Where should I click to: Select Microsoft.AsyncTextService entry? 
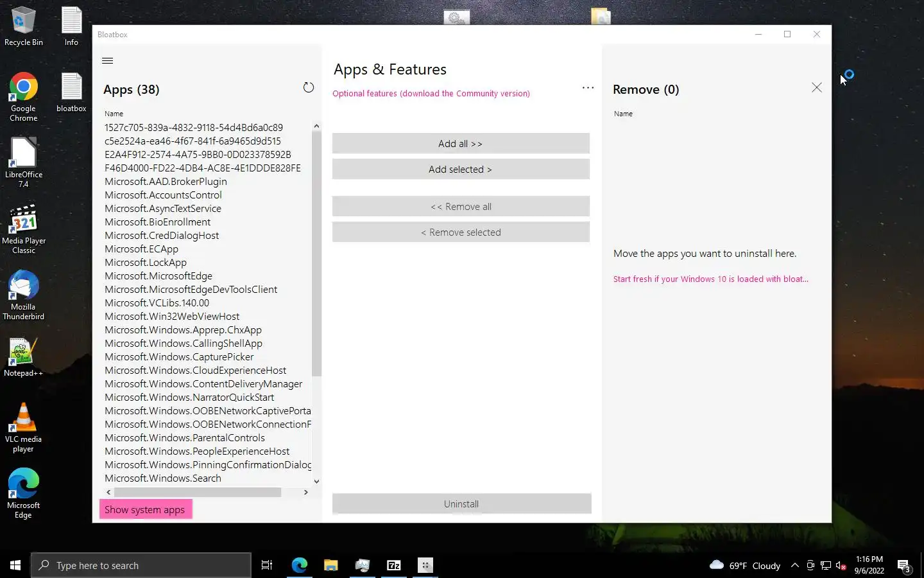pyautogui.click(x=163, y=208)
